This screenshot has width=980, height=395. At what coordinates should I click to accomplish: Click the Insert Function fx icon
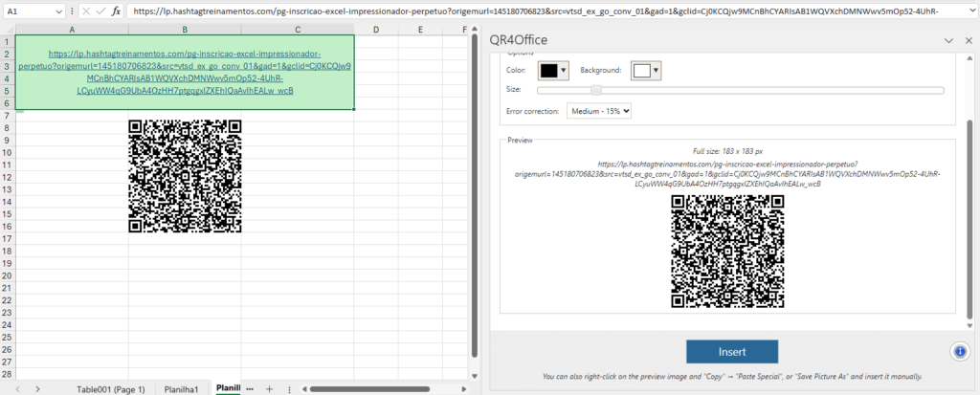point(116,11)
